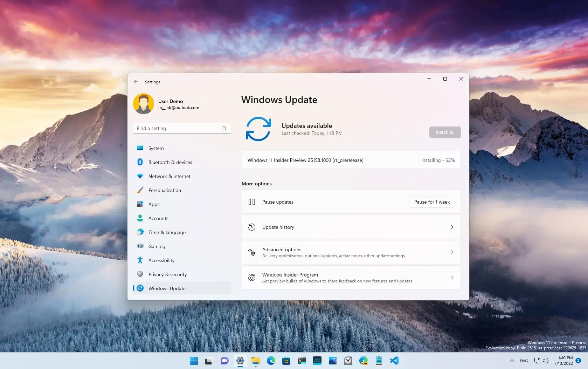Click the "Installing - 62%" status text
Image resolution: width=588 pixels, height=369 pixels.
coord(438,160)
